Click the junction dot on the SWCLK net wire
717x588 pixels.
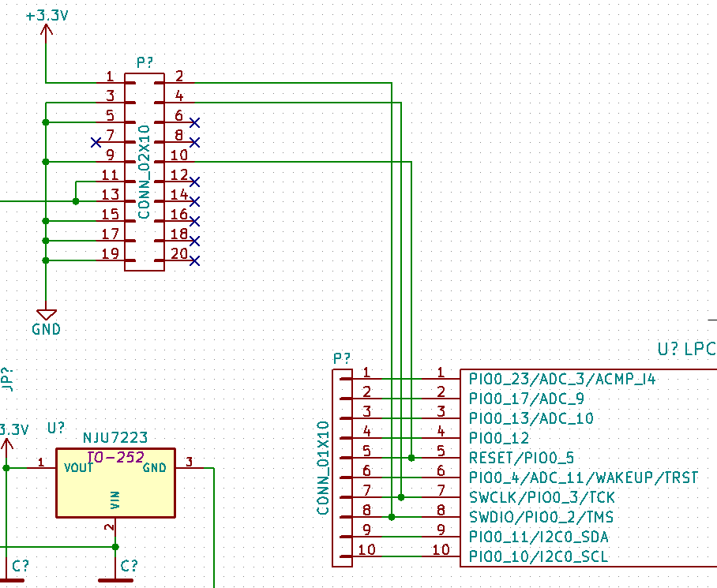coord(402,497)
